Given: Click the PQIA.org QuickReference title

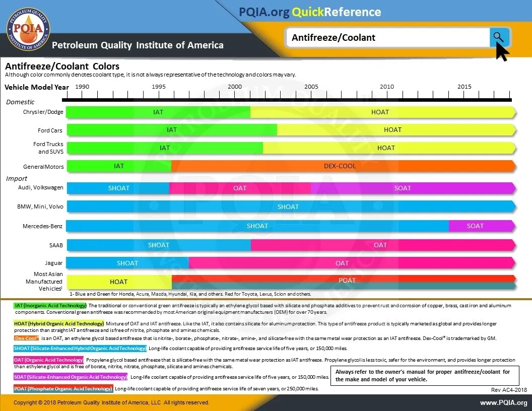Looking at the screenshot, I should coord(310,12).
